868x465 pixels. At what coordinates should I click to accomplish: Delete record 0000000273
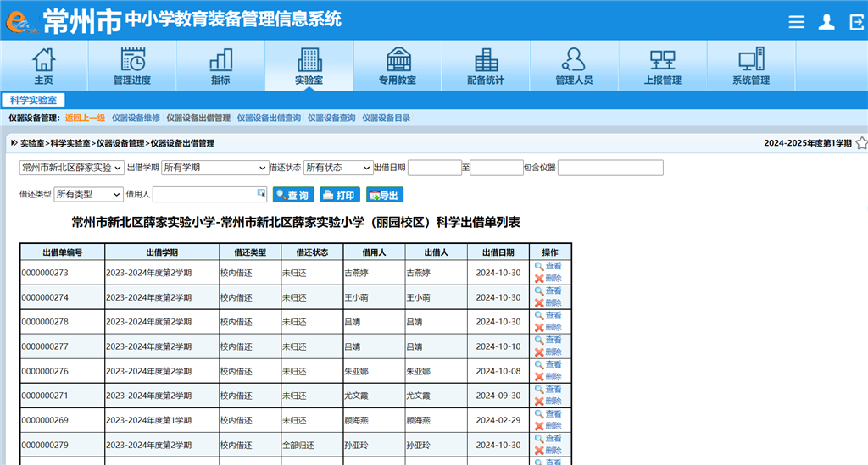point(548,278)
